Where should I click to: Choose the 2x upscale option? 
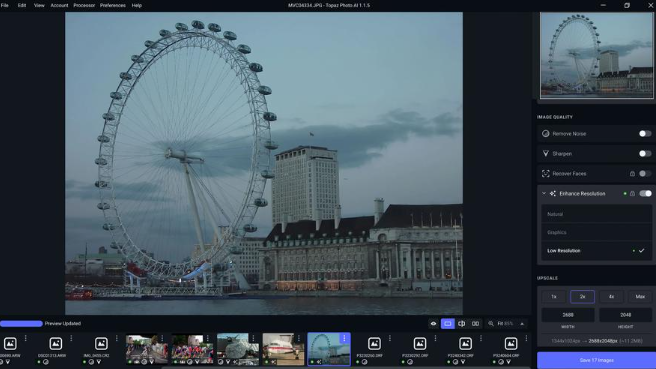[x=582, y=297]
